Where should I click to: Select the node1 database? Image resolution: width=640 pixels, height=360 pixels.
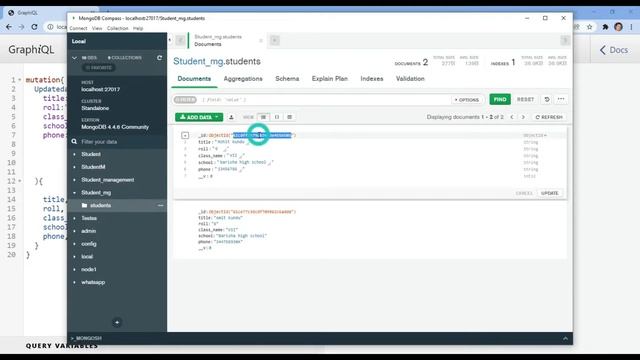point(89,269)
